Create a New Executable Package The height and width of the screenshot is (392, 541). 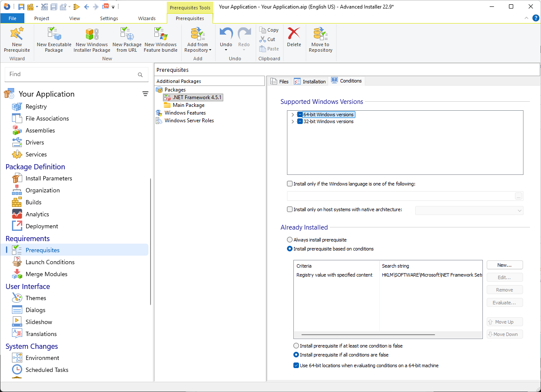click(x=53, y=38)
